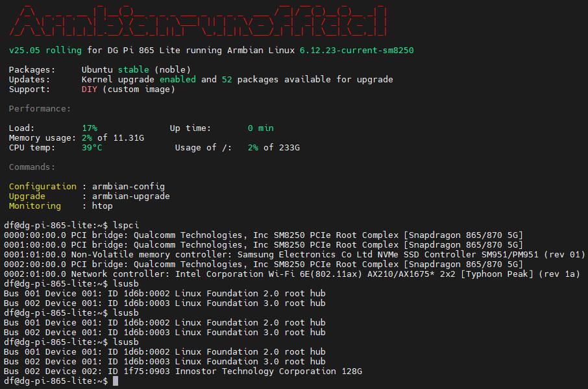588x389 pixels.
Task: Click the red 'DIY' support text
Action: 90,89
